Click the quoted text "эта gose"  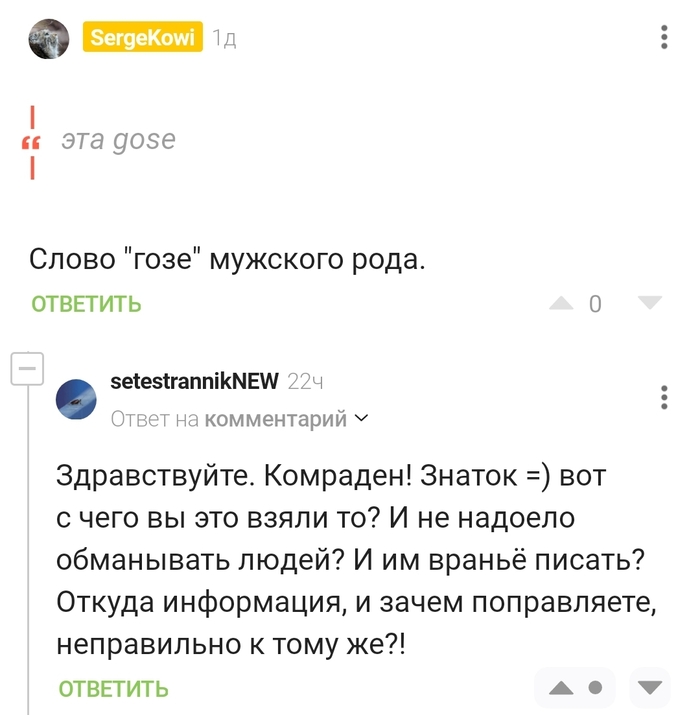click(118, 140)
